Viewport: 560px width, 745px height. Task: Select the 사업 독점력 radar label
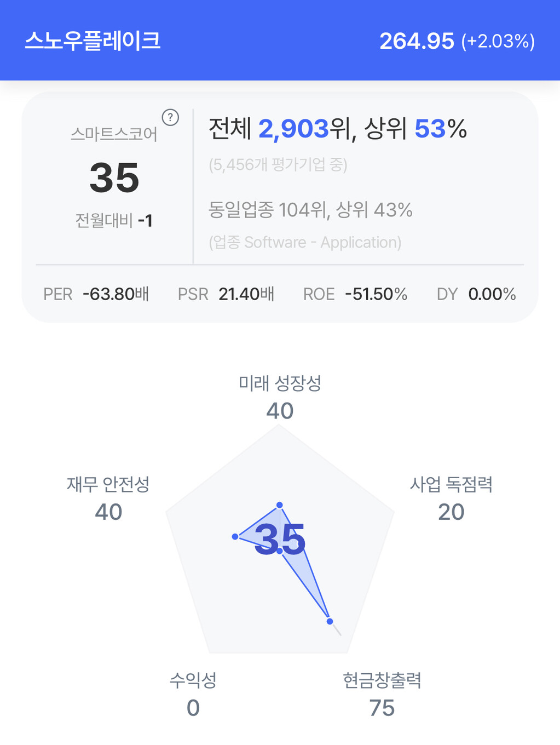(451, 484)
